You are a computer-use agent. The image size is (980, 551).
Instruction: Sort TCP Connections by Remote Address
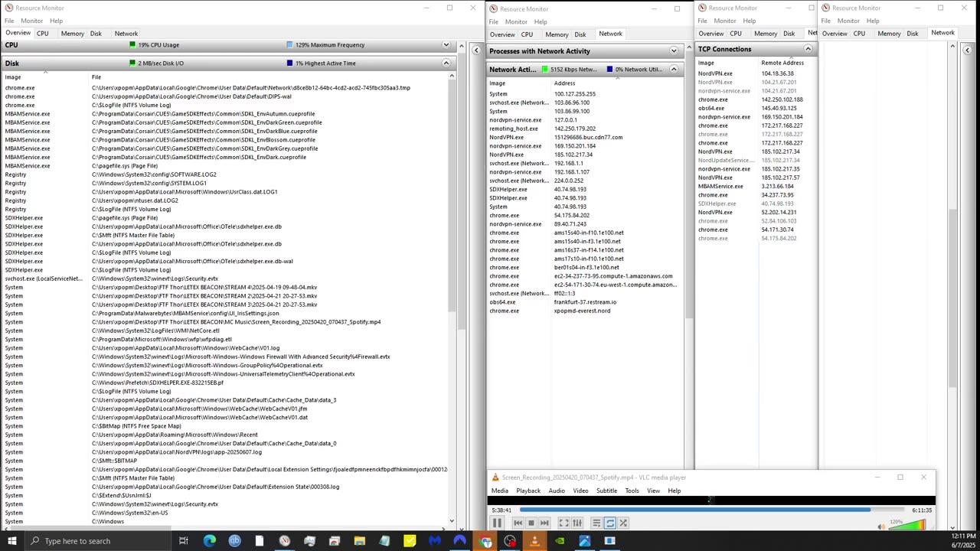coord(782,63)
